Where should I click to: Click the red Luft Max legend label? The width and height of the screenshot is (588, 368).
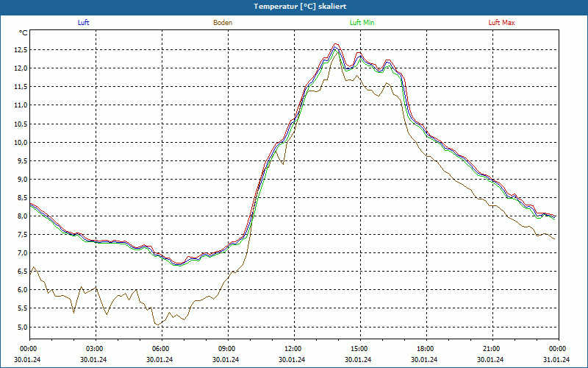point(501,23)
